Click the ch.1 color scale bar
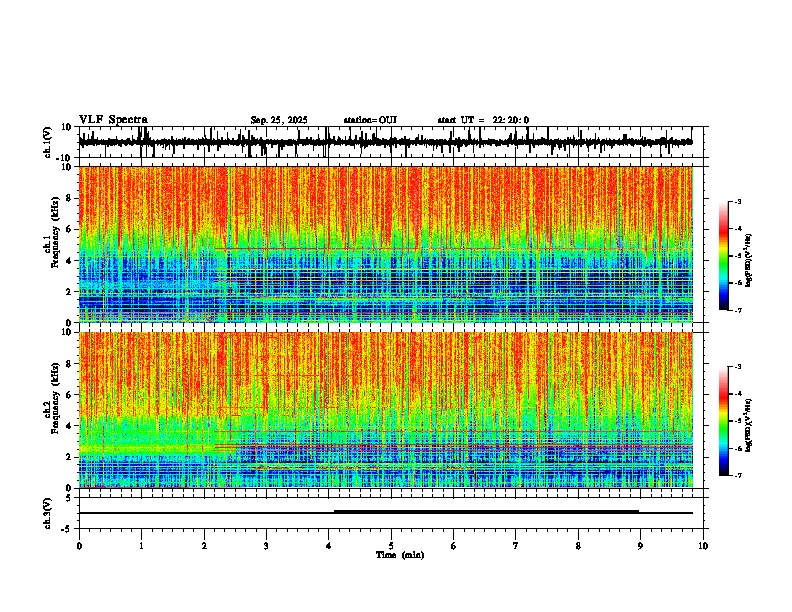 tap(724, 256)
